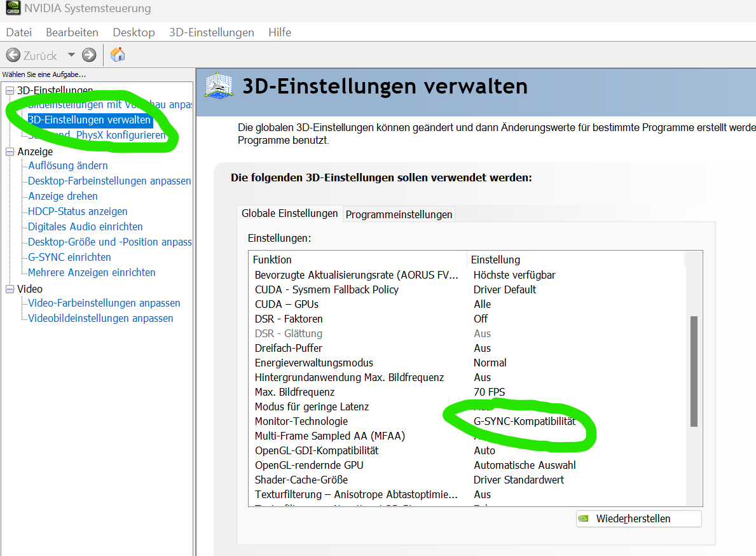Click the Normal power mode value

490,363
